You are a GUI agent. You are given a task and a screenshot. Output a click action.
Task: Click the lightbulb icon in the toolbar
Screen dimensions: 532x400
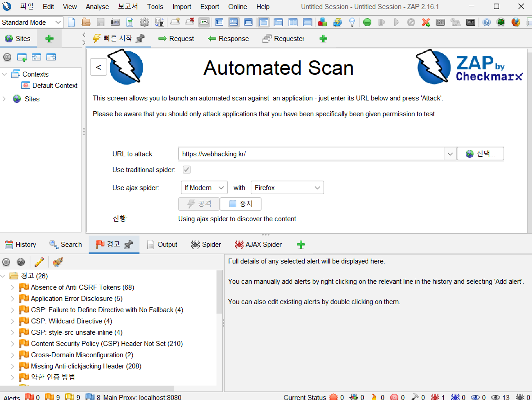(352, 22)
